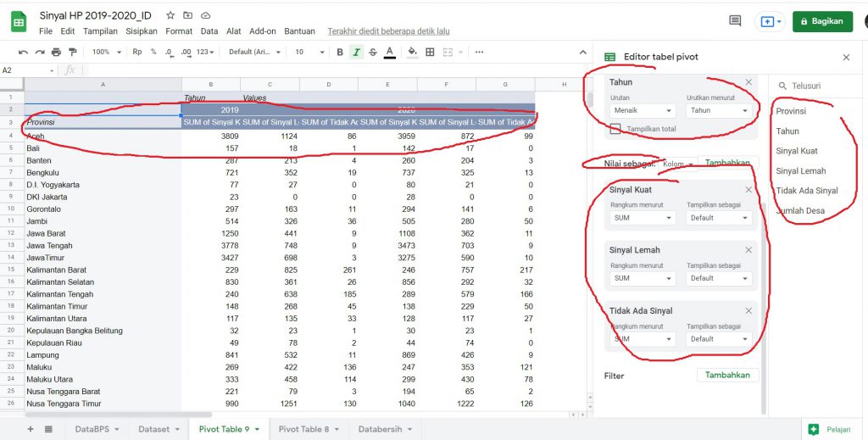The height and width of the screenshot is (440, 868).
Task: Open the font size 10 dropdown
Action: coord(309,52)
